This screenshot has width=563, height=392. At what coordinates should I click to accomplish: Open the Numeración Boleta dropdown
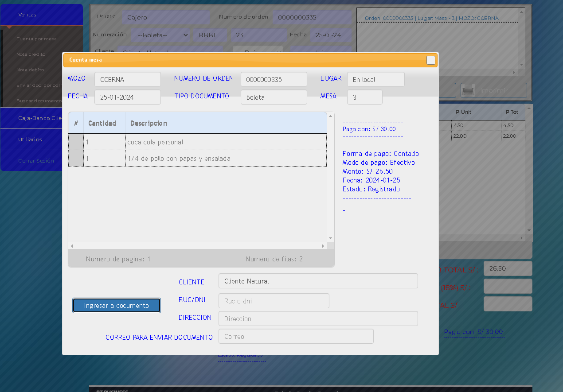coord(161,35)
